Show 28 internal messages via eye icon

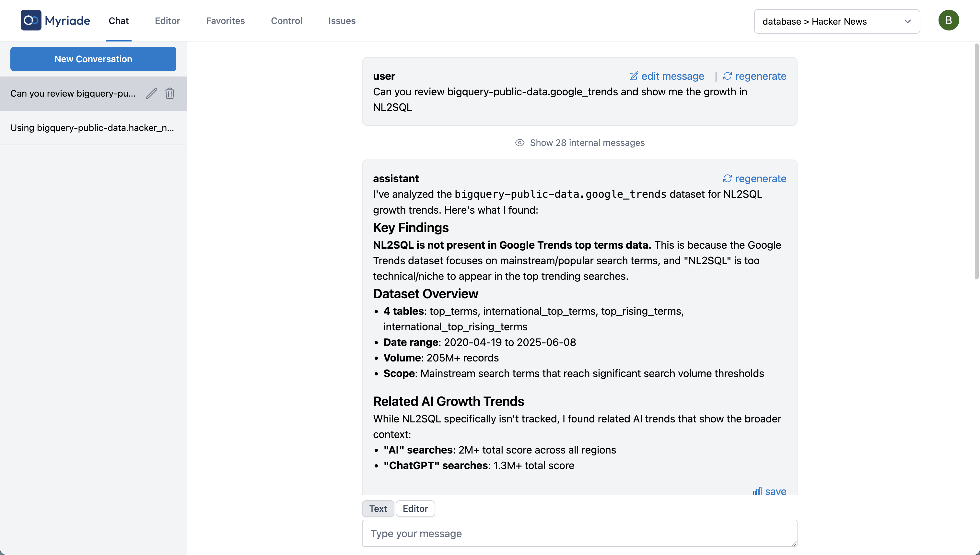tap(519, 143)
